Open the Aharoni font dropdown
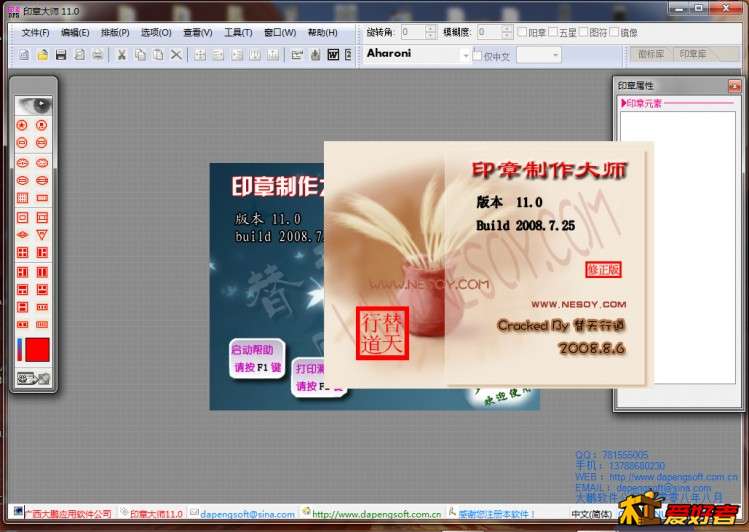749x532 pixels. [466, 55]
